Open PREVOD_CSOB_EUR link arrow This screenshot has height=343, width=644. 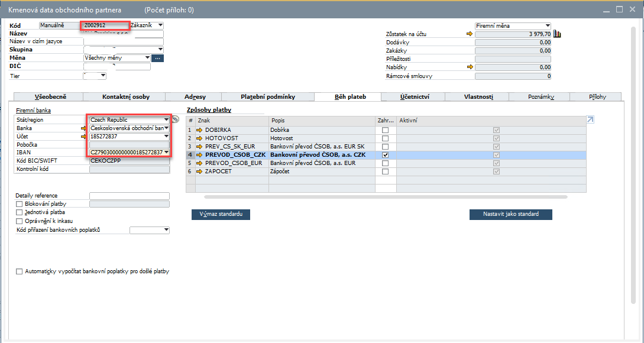tap(200, 163)
